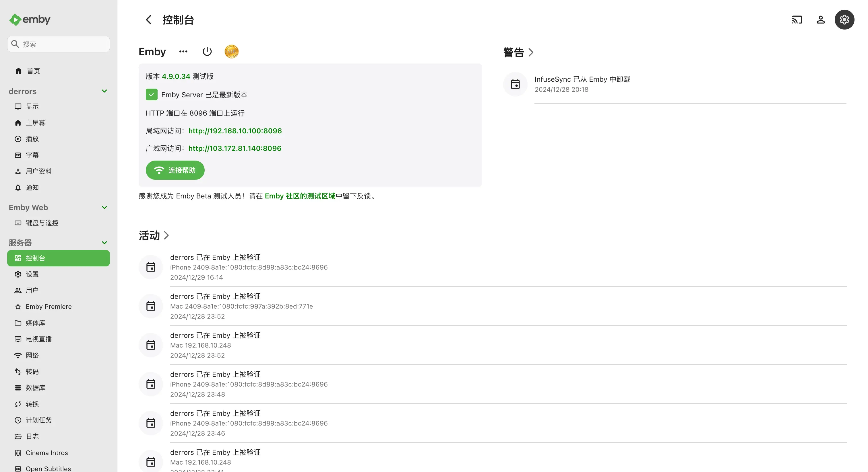Open WAN link http://103.172.81.140:8096
The height and width of the screenshot is (472, 868).
235,149
